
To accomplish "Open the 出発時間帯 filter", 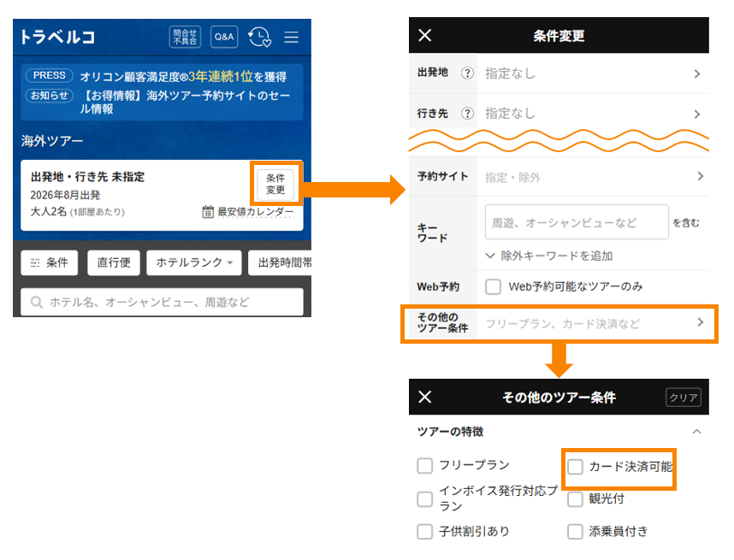I will pos(280,262).
